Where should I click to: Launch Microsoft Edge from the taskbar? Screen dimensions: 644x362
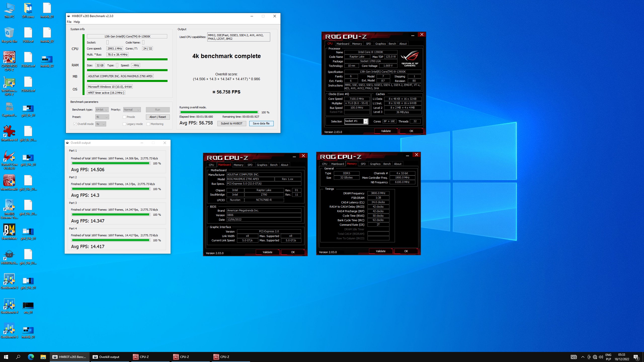pyautogui.click(x=31, y=357)
